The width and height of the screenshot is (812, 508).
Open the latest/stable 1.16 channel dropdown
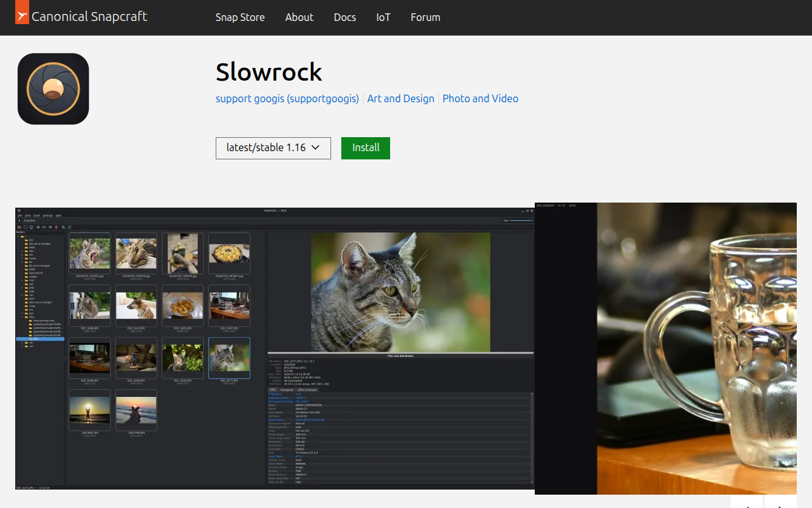[x=273, y=148]
